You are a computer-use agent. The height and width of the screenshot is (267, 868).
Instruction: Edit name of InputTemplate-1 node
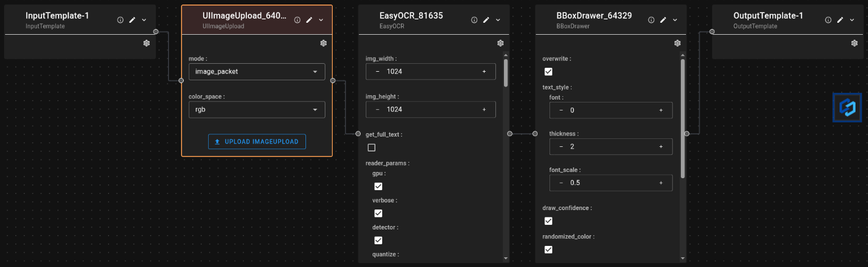(x=132, y=20)
